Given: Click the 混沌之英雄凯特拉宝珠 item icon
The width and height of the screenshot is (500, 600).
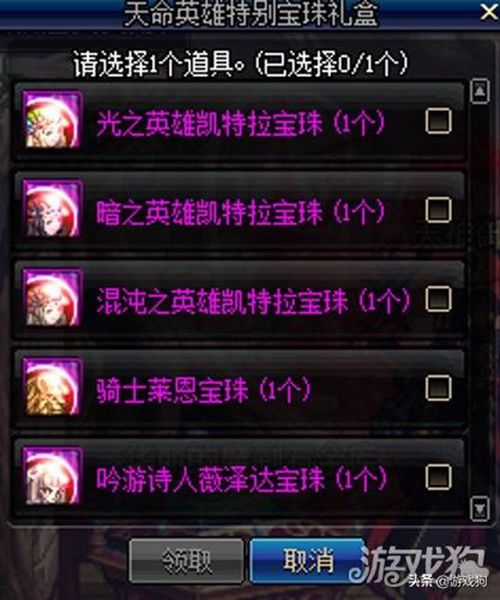Looking at the screenshot, I should coord(52,298).
